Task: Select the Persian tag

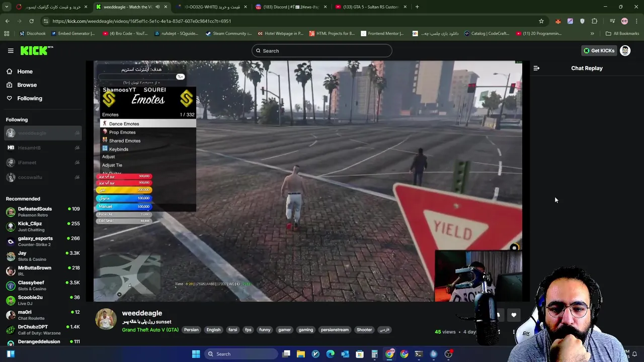Action: click(x=191, y=330)
